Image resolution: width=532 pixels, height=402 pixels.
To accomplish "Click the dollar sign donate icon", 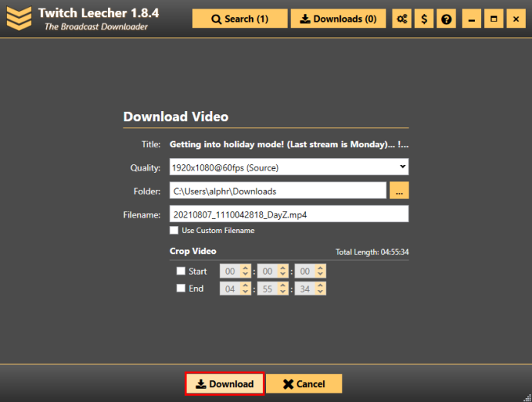I will (x=424, y=19).
